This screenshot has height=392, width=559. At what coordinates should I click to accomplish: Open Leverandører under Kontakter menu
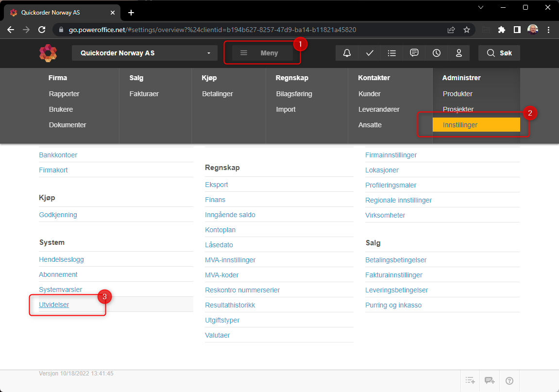pos(379,109)
